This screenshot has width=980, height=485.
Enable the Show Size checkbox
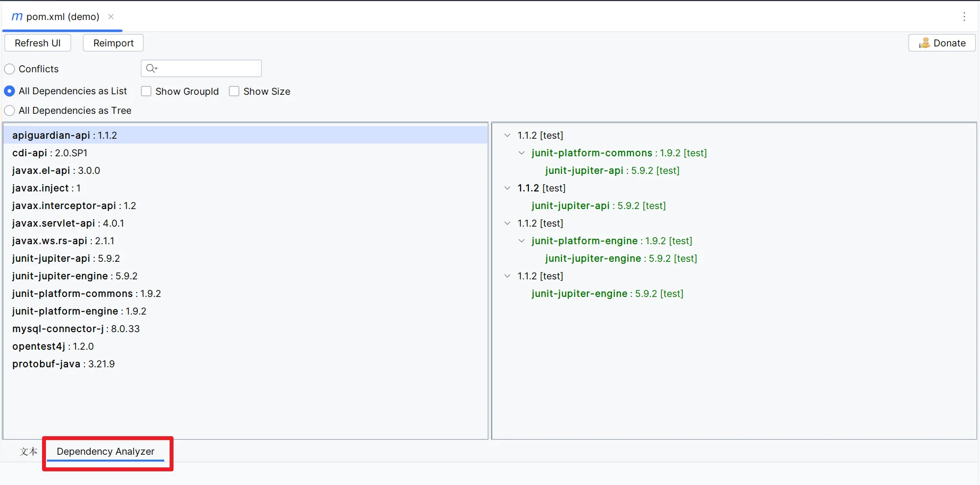(x=234, y=91)
